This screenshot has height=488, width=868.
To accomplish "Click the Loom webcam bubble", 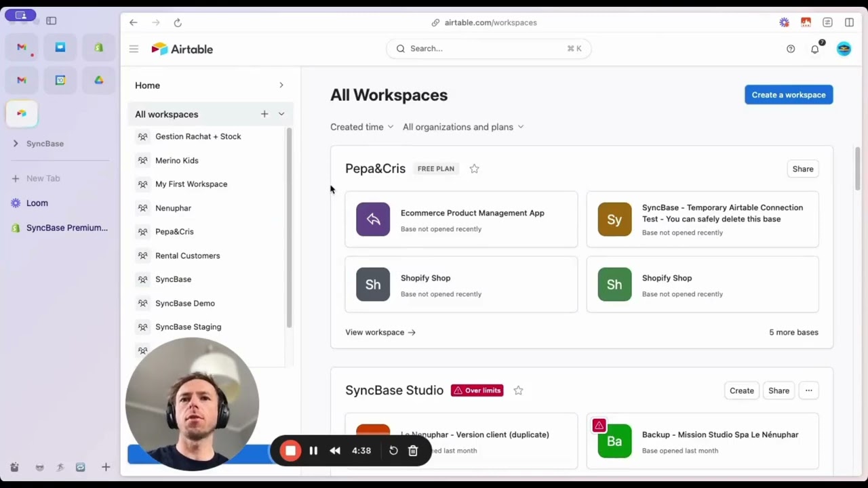I will click(x=193, y=404).
